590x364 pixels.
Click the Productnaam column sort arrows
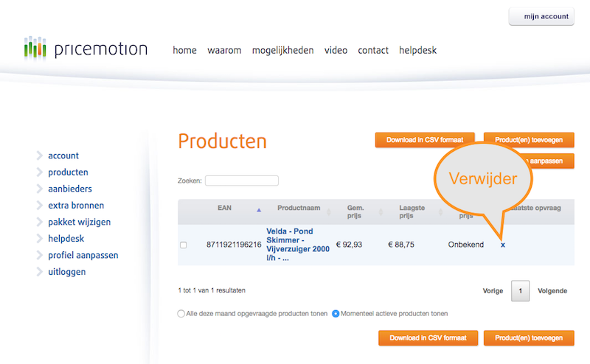[328, 212]
